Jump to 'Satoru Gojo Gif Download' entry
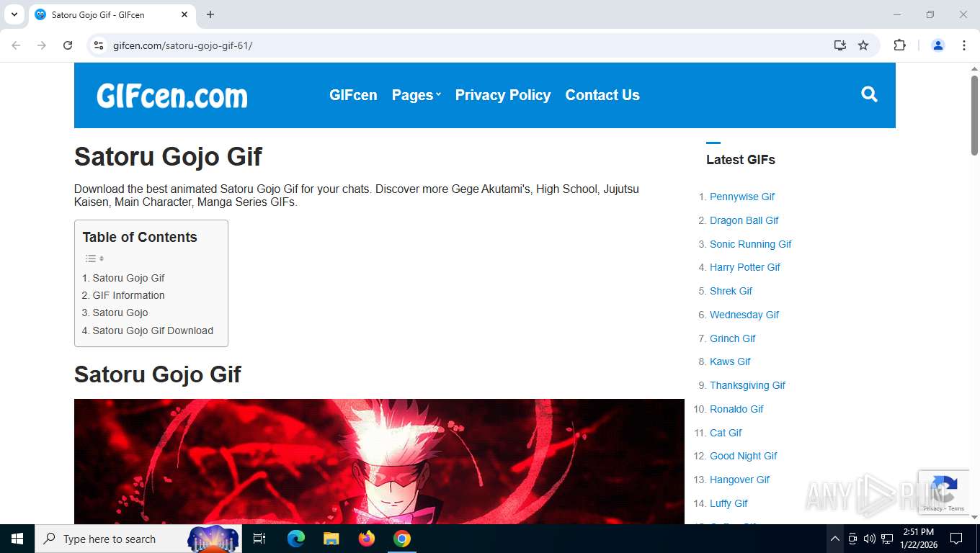This screenshot has width=980, height=553. pos(153,331)
